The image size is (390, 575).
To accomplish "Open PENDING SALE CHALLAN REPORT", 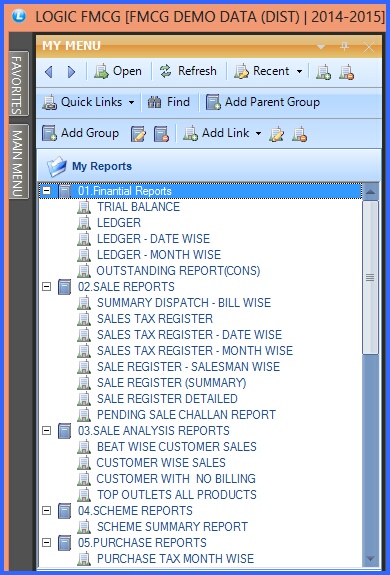I will (186, 414).
